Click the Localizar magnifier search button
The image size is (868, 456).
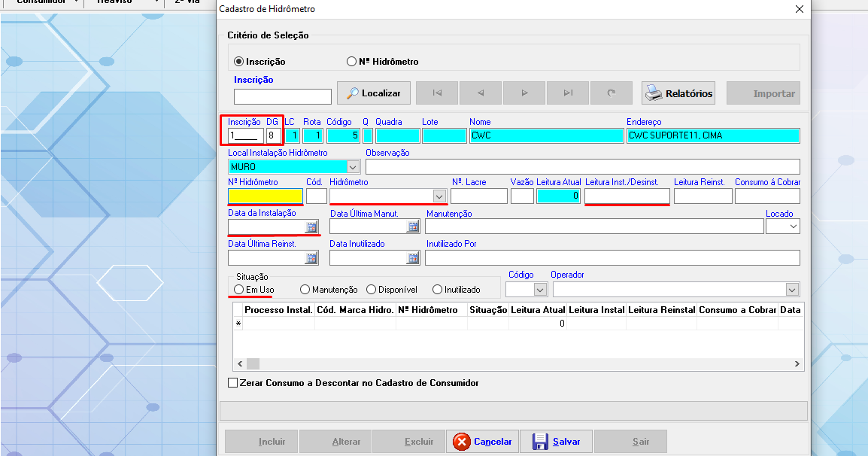[x=374, y=93]
